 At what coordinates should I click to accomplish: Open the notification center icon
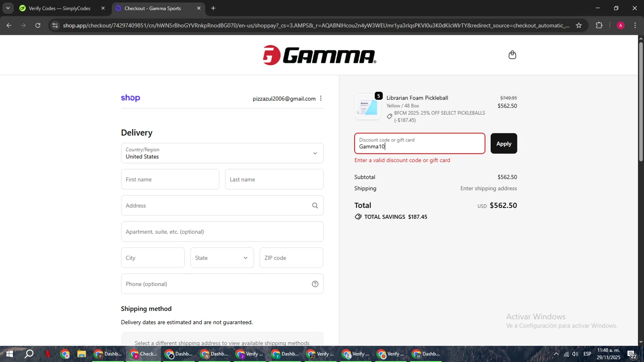point(632,354)
